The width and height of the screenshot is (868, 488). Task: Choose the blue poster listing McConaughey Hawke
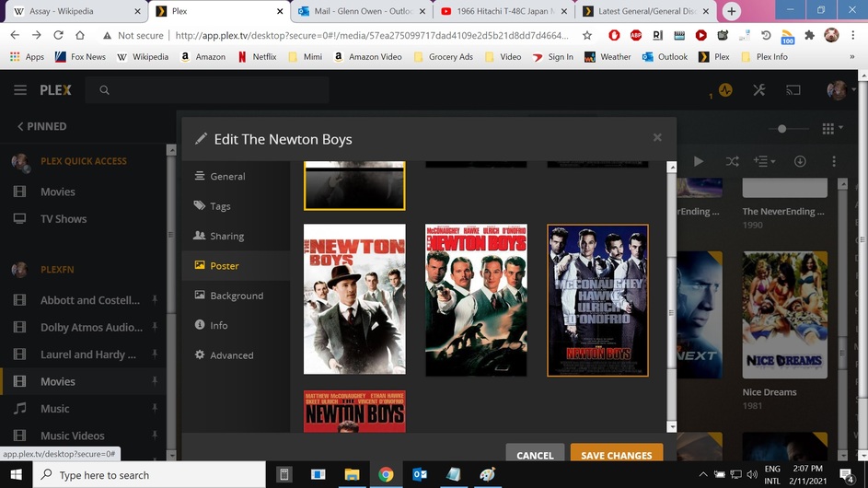point(598,300)
